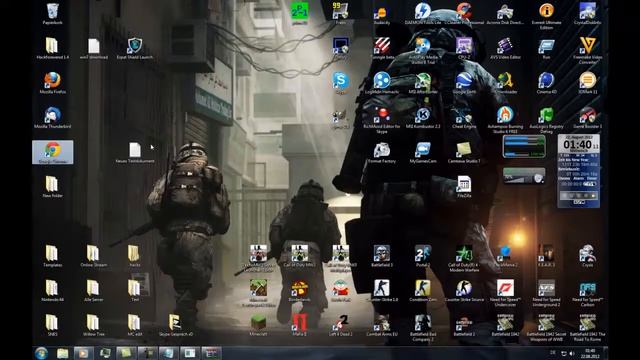Launch Fraps desktop shortcut

click(340, 13)
